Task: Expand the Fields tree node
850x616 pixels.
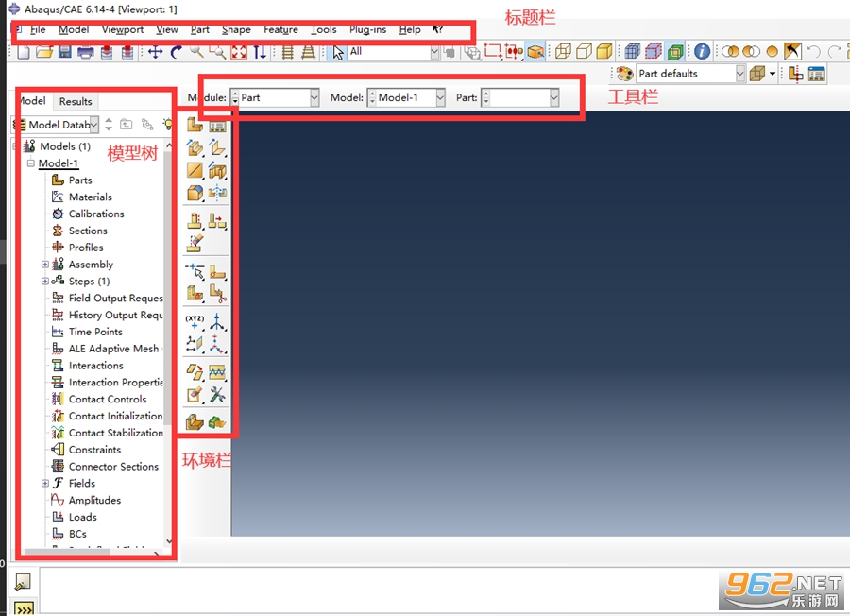Action: click(45, 483)
